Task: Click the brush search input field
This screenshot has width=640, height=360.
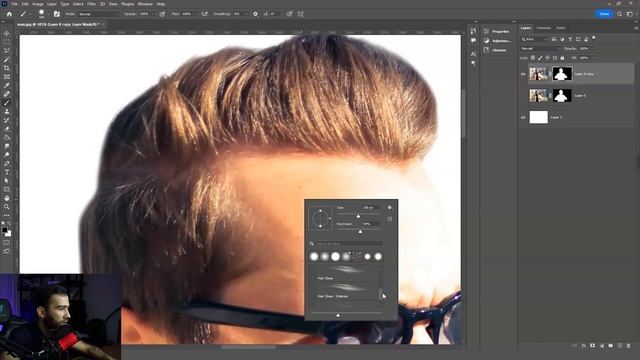Action: tap(349, 244)
